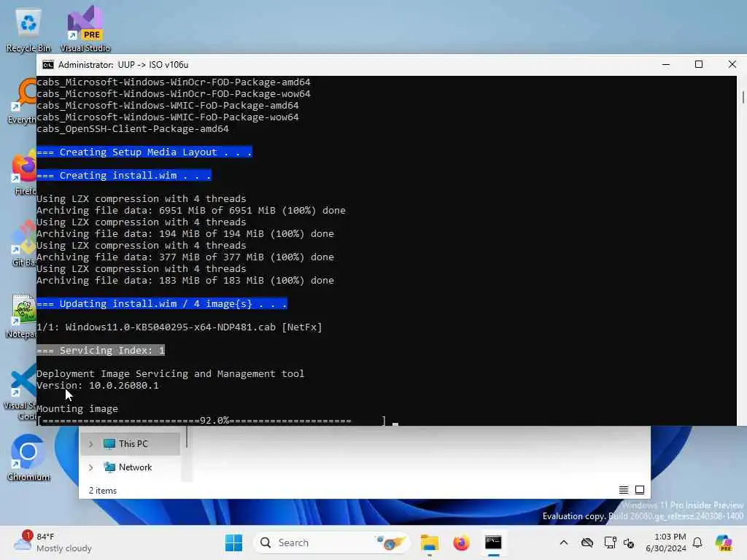This screenshot has height=560, width=747.
Task: Open the Everything search desktop shortcut
Action: coord(23,101)
